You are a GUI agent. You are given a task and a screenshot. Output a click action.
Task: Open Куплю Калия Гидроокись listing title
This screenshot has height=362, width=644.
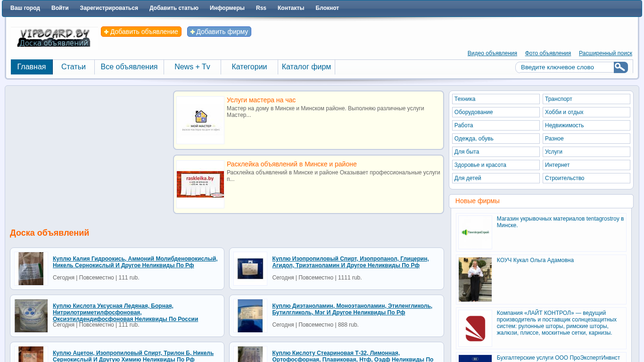pyautogui.click(x=135, y=262)
